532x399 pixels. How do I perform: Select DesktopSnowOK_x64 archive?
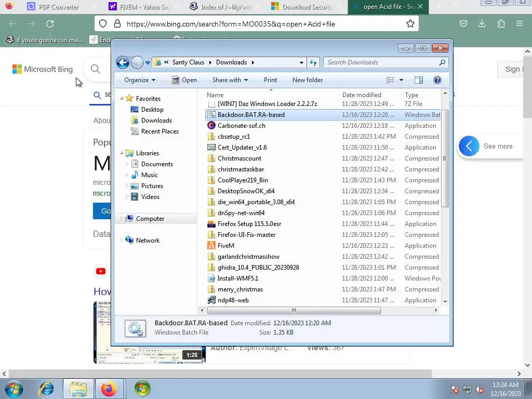(x=246, y=191)
